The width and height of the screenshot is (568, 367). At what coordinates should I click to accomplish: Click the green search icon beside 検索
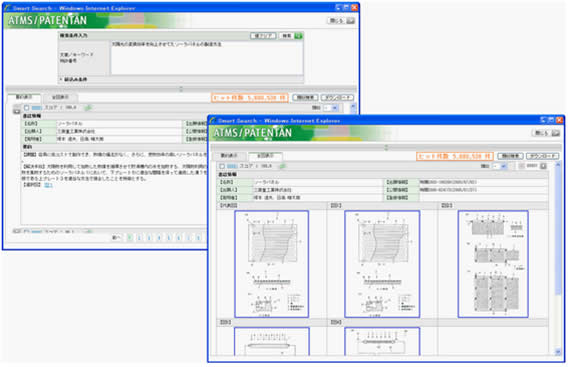coord(298,36)
